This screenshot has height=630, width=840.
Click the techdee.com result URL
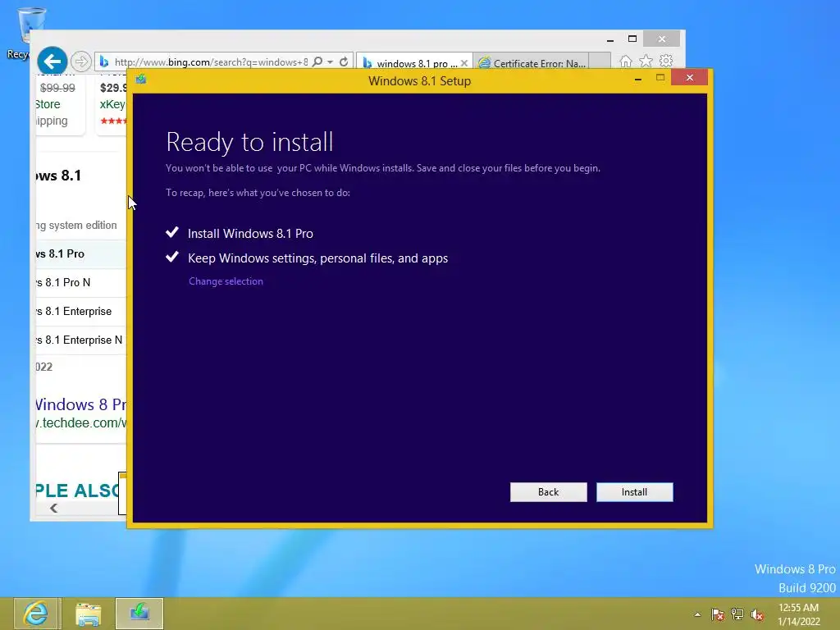click(x=81, y=422)
